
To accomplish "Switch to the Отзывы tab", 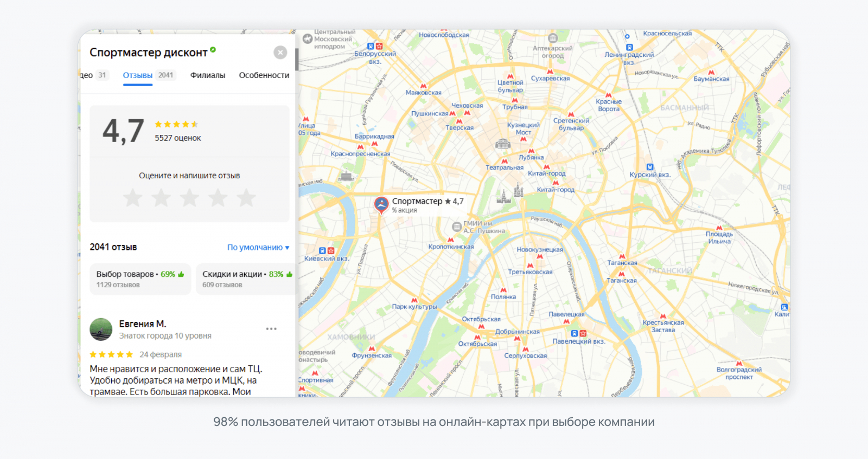I will click(x=149, y=75).
